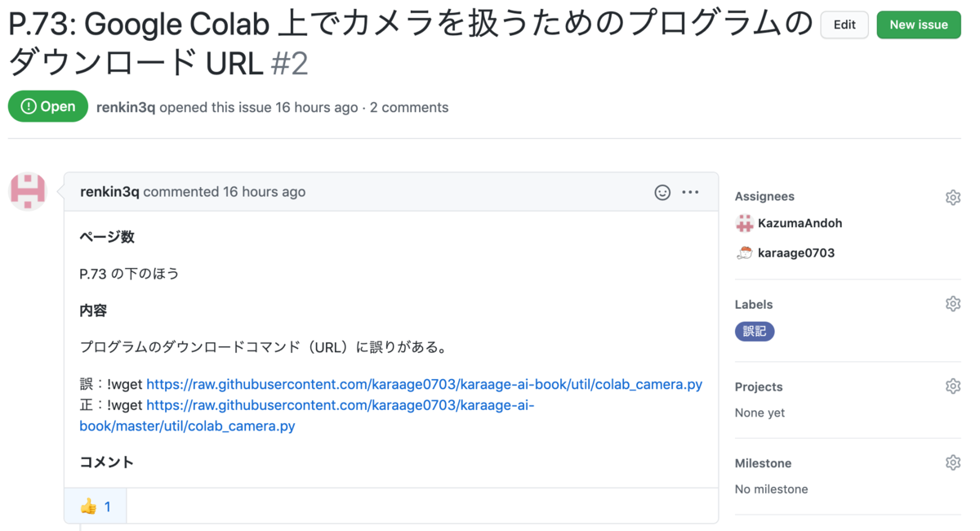Open renkin3q's profile from the issue header
The height and width of the screenshot is (531, 980).
pyautogui.click(x=126, y=107)
